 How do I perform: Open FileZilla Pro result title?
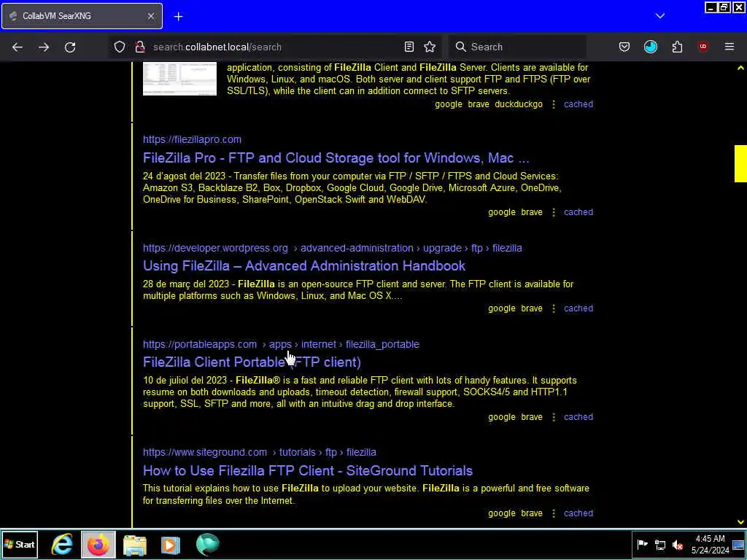tap(336, 157)
